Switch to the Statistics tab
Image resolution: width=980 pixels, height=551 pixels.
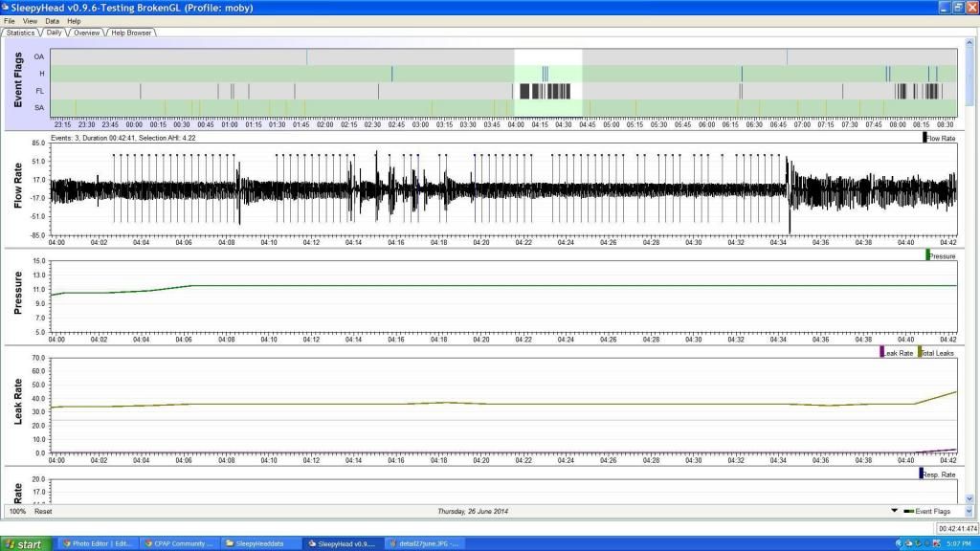tap(21, 33)
